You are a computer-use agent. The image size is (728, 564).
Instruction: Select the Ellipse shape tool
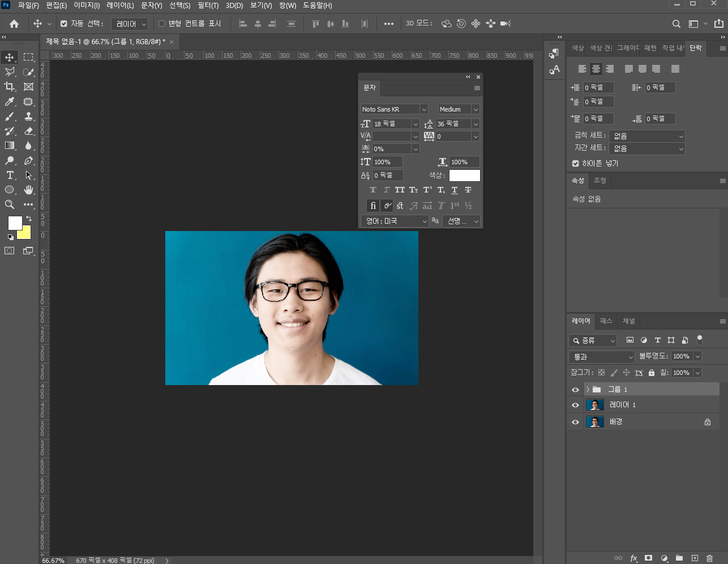coord(10,190)
